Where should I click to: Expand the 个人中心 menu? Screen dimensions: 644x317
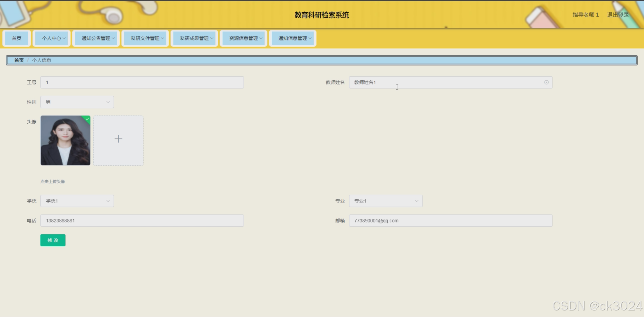pyautogui.click(x=52, y=38)
